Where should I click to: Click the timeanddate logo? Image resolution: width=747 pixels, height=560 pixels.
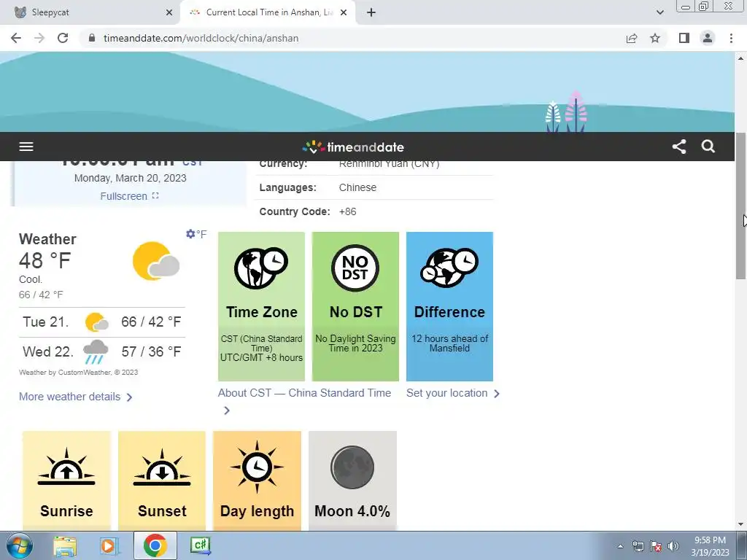[x=353, y=147]
